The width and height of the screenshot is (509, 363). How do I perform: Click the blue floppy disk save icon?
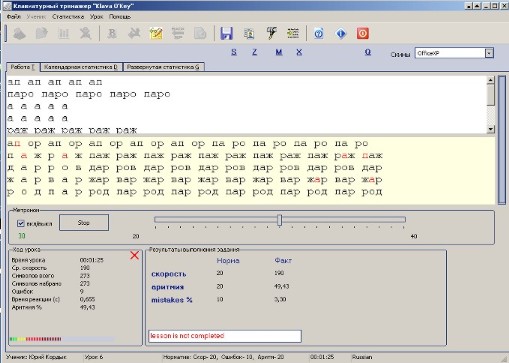pyautogui.click(x=226, y=33)
